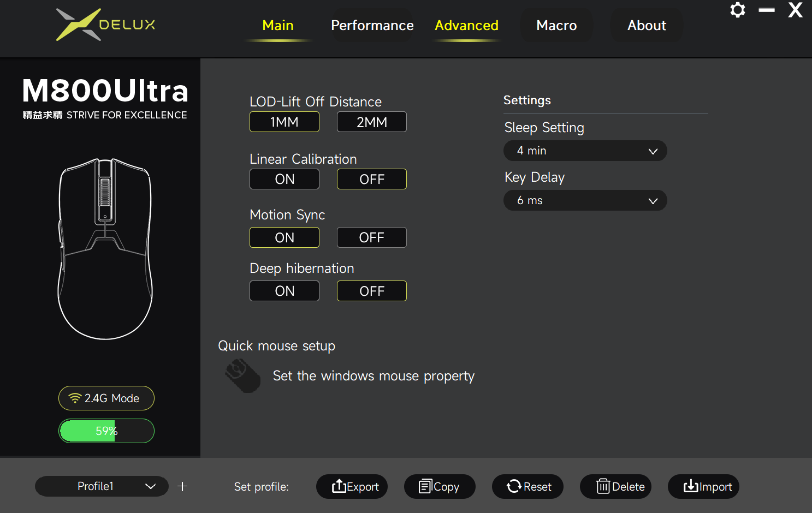The image size is (812, 513).
Task: Turn Linear Calibration ON
Action: [285, 179]
